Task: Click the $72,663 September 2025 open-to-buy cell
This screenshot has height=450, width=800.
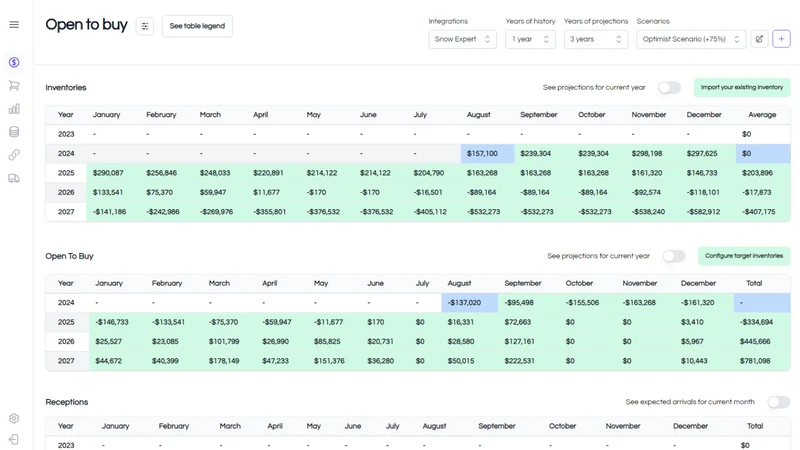Action: [x=529, y=322]
